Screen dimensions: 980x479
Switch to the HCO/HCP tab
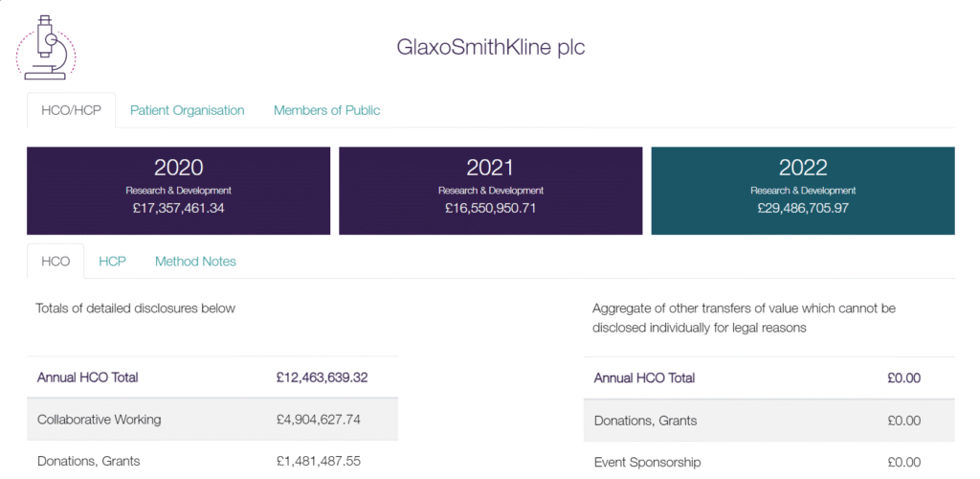[x=71, y=110]
